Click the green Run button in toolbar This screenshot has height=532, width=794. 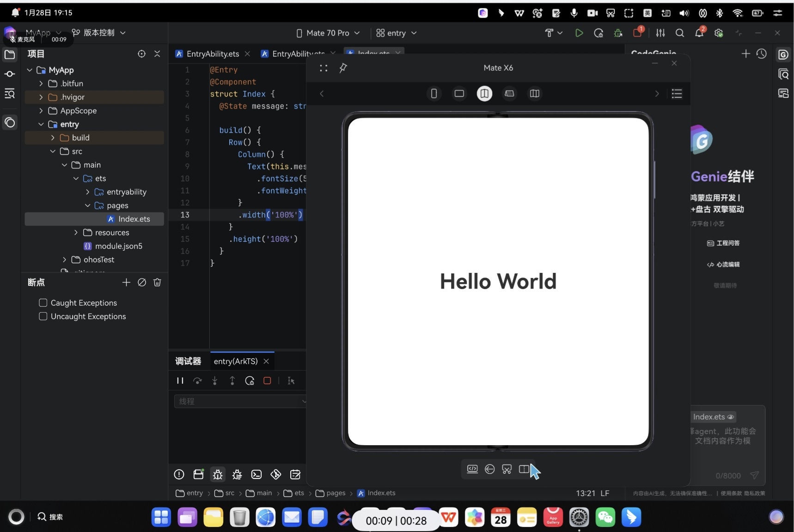coord(579,33)
